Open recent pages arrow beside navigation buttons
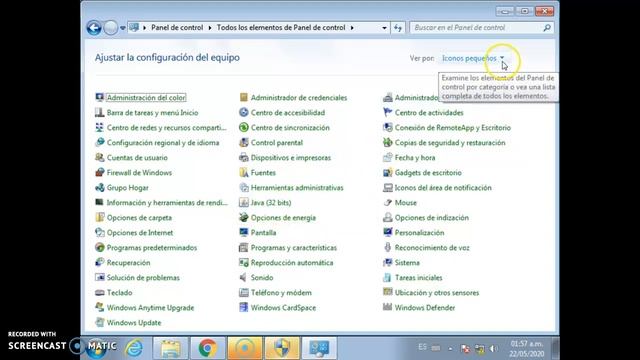Viewport: 640px width, 360px height. tap(122, 28)
